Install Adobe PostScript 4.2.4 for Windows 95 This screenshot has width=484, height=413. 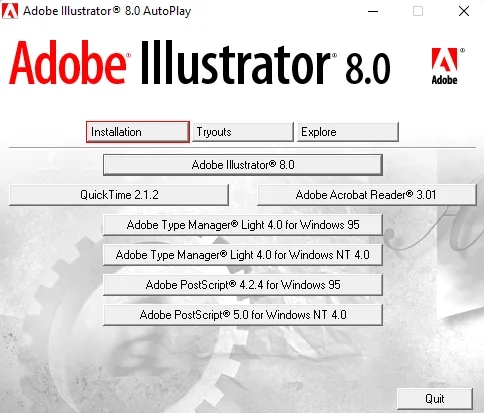(243, 285)
